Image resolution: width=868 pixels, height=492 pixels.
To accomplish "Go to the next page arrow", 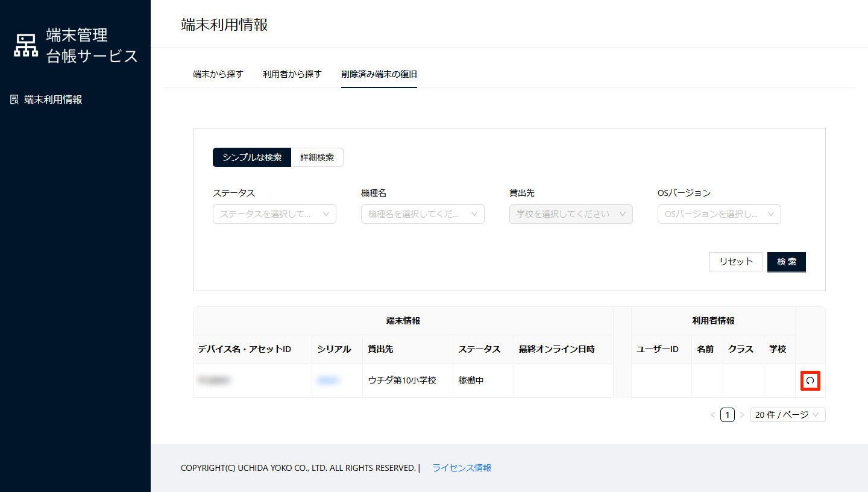I will 742,415.
